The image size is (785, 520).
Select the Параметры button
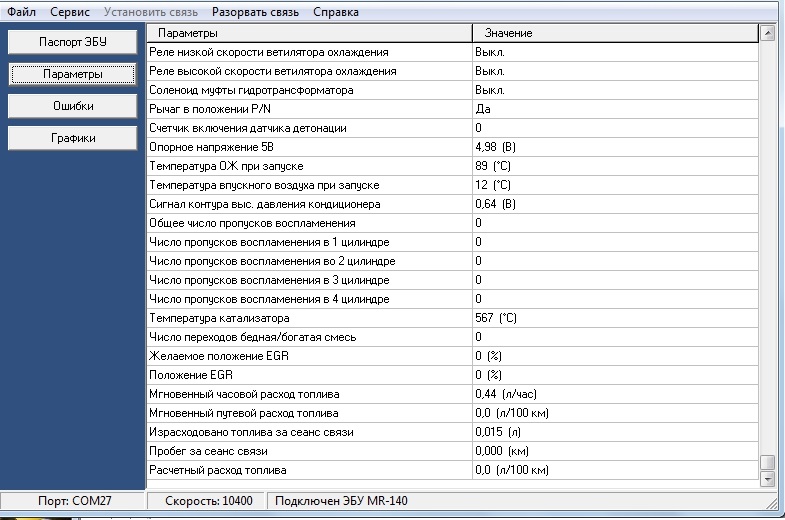pyautogui.click(x=72, y=75)
